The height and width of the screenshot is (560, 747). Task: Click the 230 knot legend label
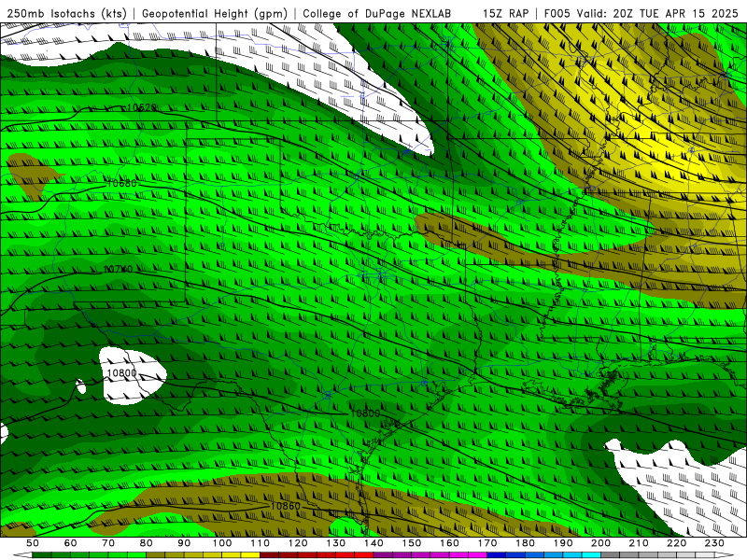714,543
